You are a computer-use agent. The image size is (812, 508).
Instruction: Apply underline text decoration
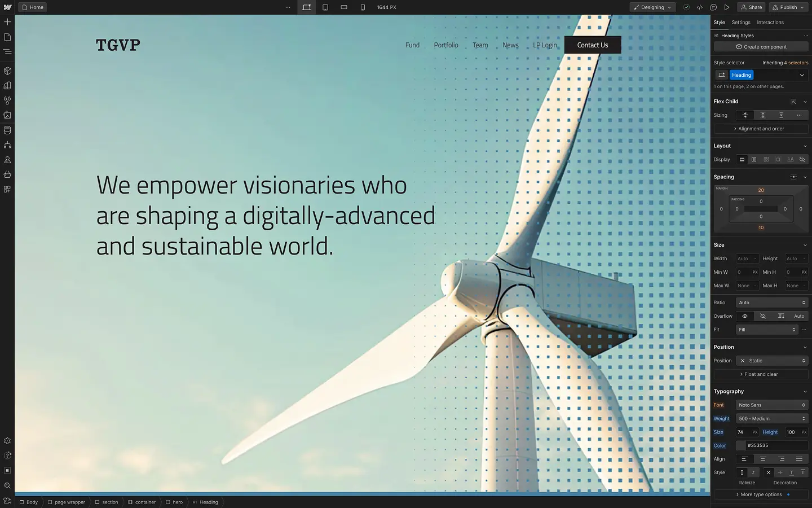click(791, 472)
